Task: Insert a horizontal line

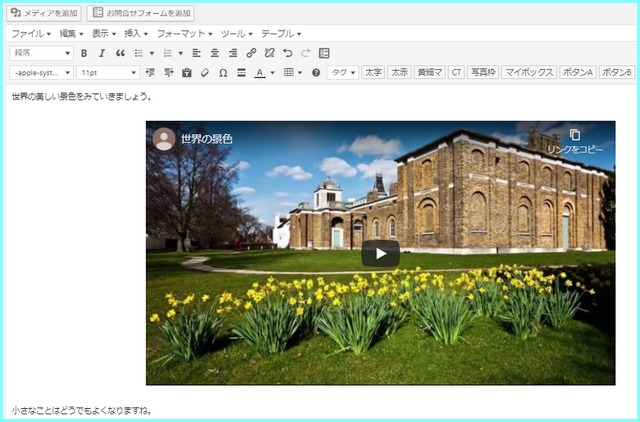Action: click(x=241, y=73)
